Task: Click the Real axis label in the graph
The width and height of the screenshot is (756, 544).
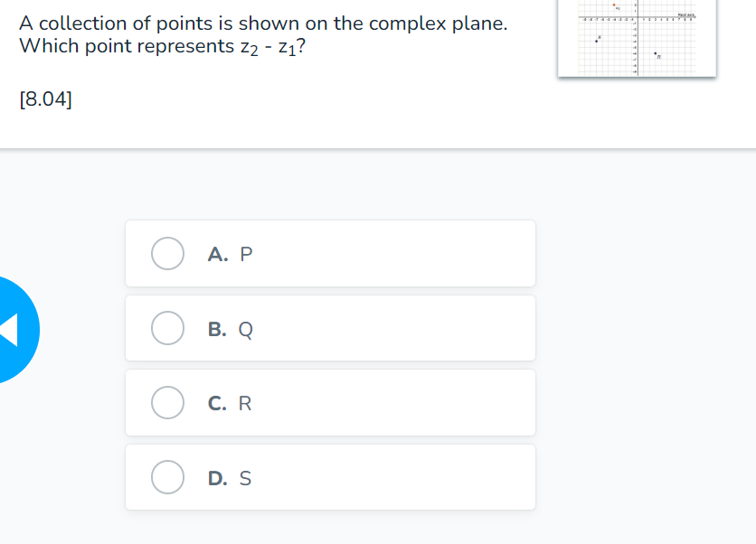Action: coord(686,15)
